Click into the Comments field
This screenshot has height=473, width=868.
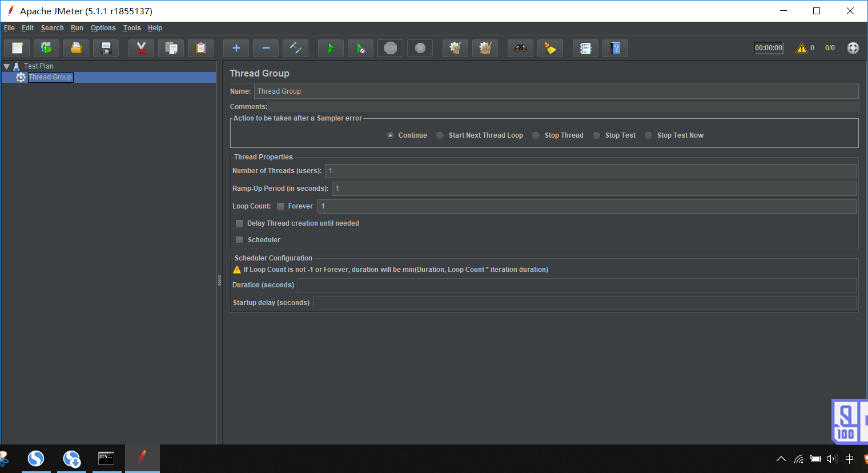click(x=563, y=107)
